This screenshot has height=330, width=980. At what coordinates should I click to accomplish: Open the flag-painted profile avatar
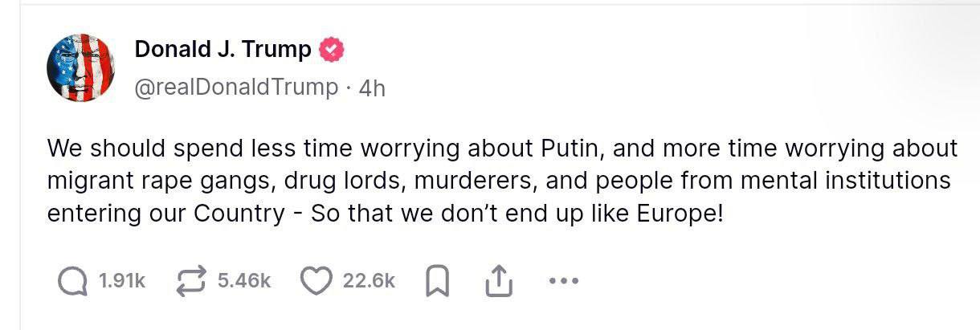click(x=81, y=67)
